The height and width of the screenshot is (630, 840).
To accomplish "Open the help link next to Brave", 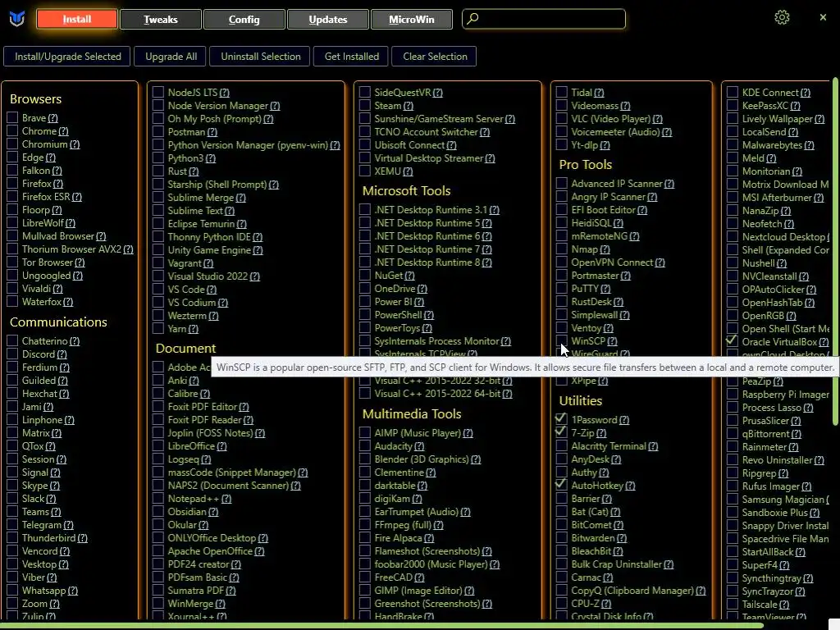I will pos(52,118).
